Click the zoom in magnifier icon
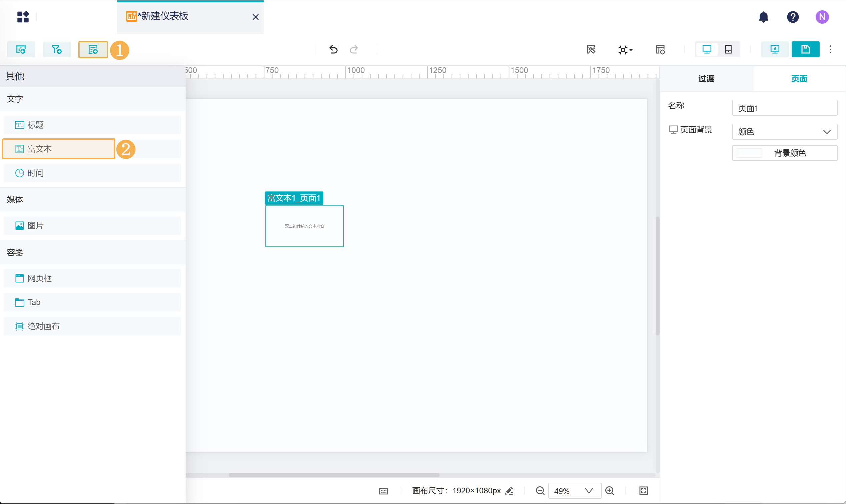Screen dimensions: 846x504 click(x=610, y=491)
